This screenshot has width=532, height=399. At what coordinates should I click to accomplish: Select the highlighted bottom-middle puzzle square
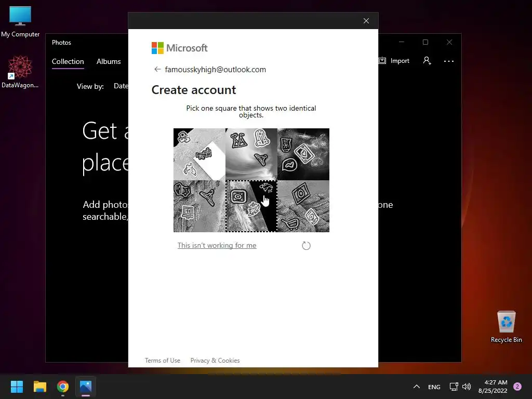(x=251, y=206)
